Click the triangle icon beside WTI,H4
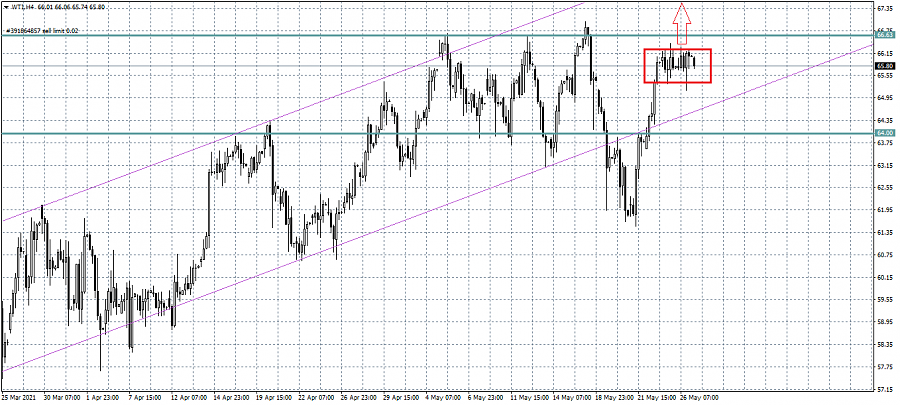The height and width of the screenshot is (405, 900). point(5,5)
